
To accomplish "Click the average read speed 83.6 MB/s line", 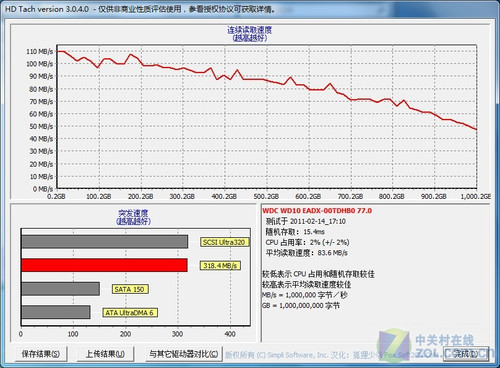I will [307, 253].
